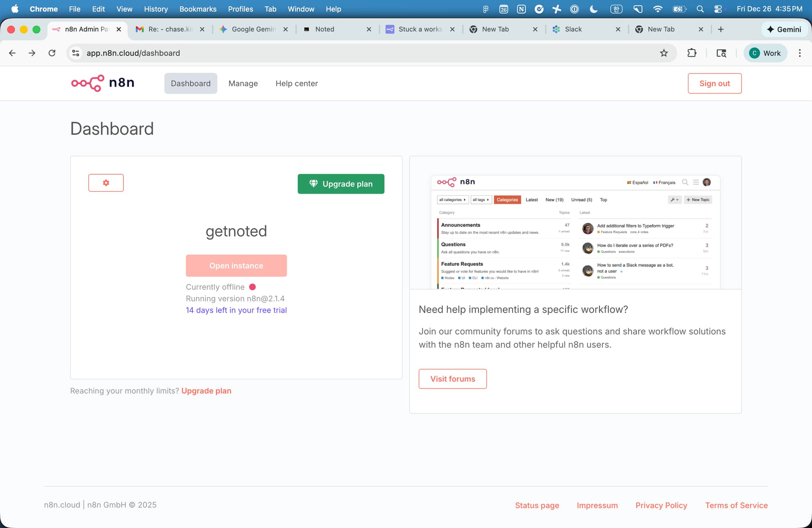Open Chrome three-dot menu
Image resolution: width=812 pixels, height=528 pixels.
pos(799,53)
